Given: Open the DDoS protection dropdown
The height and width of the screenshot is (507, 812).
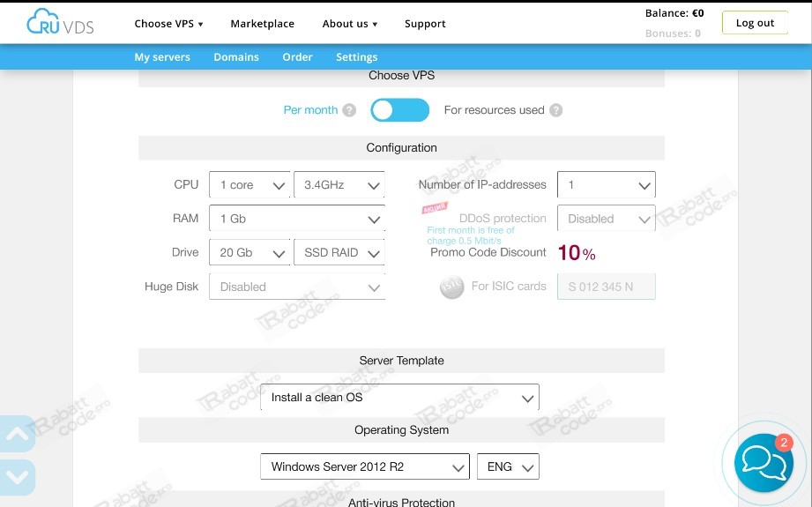Looking at the screenshot, I should click(607, 219).
